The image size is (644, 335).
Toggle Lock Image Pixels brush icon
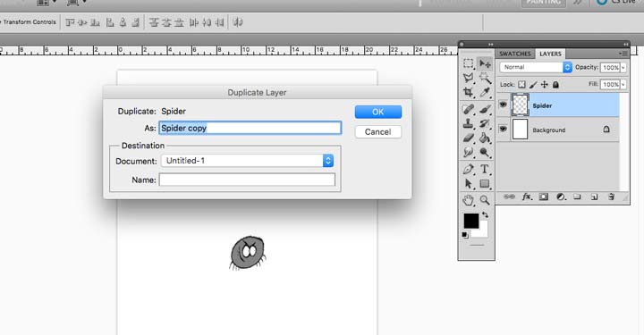coord(533,85)
